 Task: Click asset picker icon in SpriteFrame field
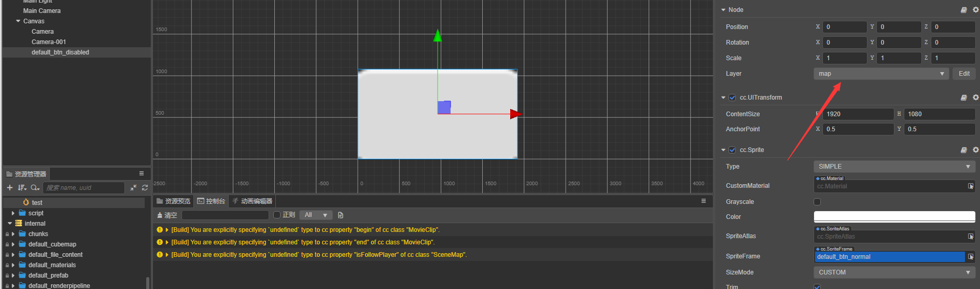point(971,257)
